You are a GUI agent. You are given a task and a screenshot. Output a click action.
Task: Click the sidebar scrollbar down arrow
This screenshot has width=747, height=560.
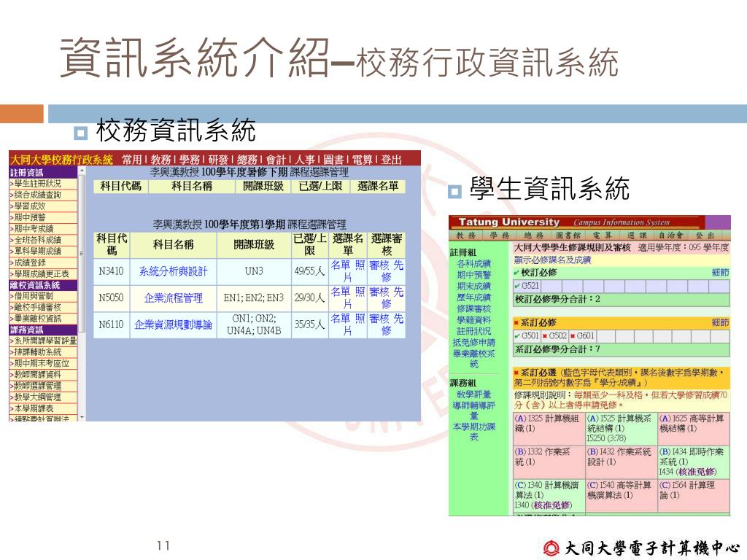82,417
